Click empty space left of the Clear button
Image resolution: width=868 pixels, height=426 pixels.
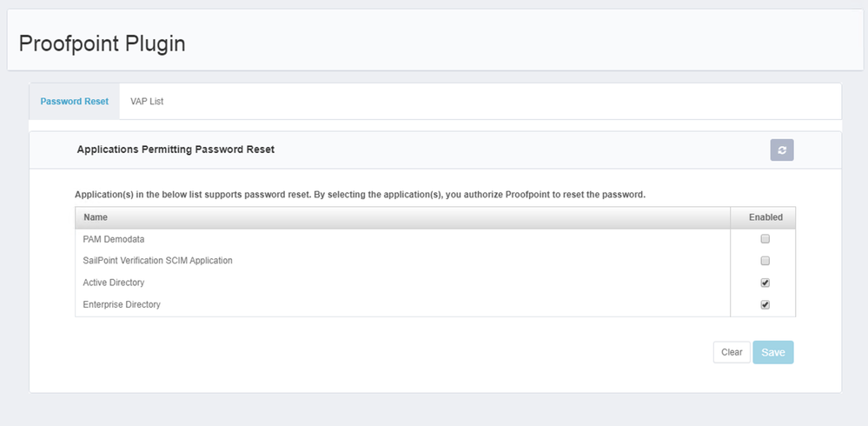coord(434,352)
